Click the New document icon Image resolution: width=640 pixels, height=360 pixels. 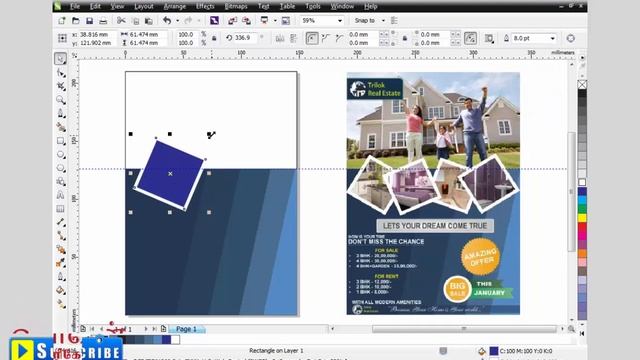pos(62,20)
